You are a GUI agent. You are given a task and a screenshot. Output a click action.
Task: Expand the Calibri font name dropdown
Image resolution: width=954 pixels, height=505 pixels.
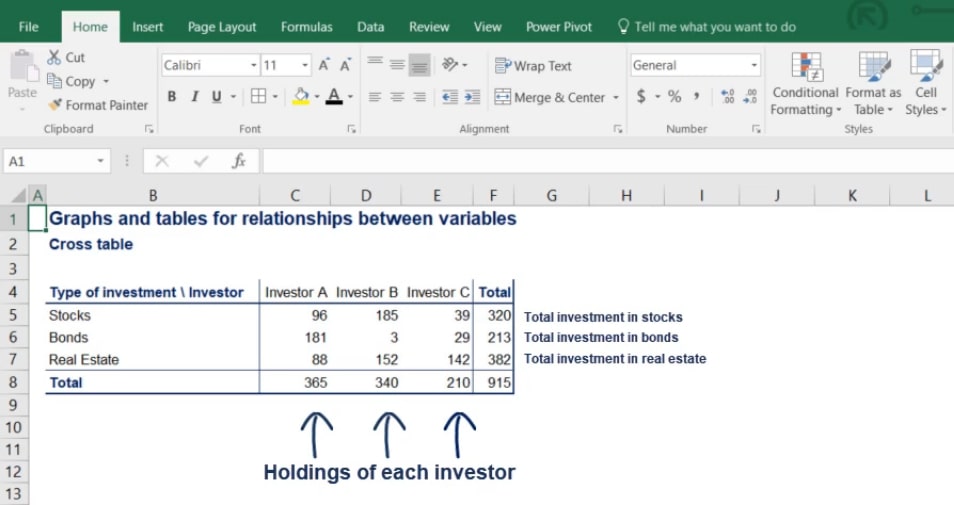pyautogui.click(x=254, y=66)
